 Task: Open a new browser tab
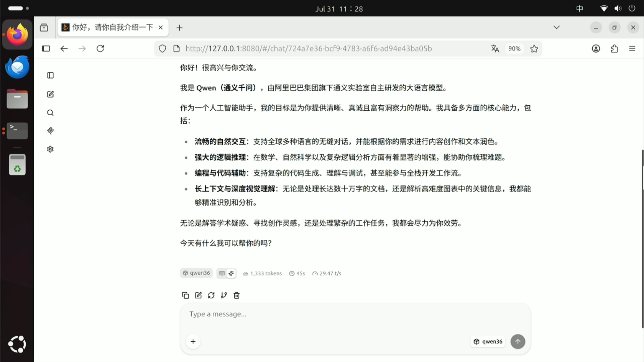pos(179,28)
